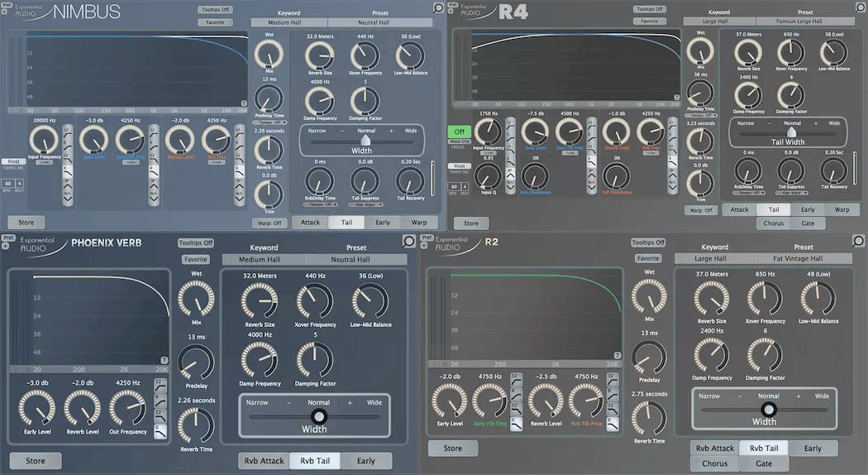Select the highlighted Rvb filter shape icon in R2
Viewport: 868px width, 475px height.
point(613,424)
